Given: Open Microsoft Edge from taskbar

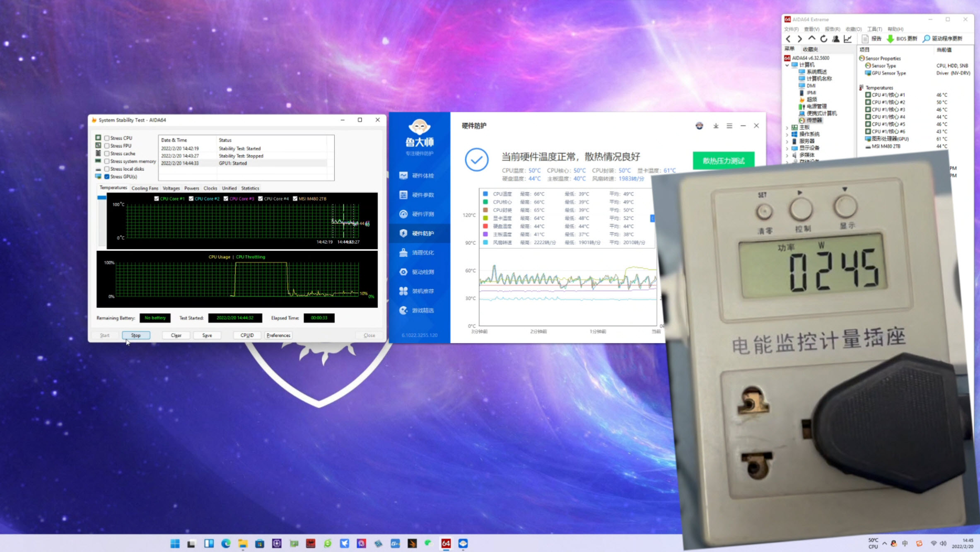Looking at the screenshot, I should 226,543.
